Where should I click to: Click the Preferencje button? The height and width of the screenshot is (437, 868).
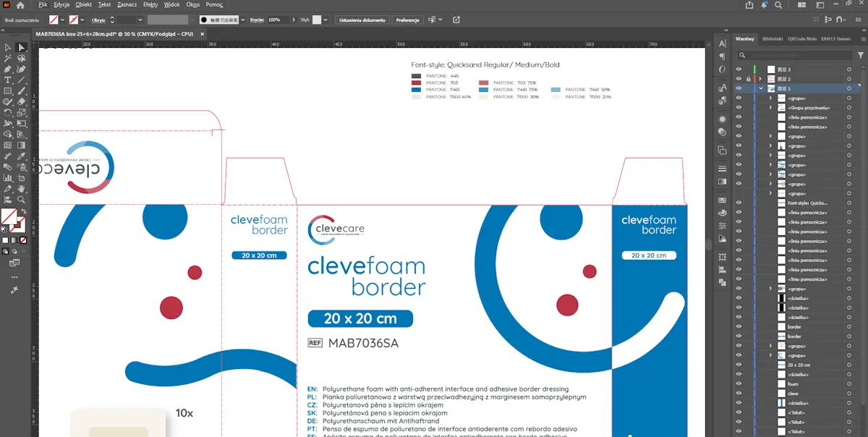408,20
